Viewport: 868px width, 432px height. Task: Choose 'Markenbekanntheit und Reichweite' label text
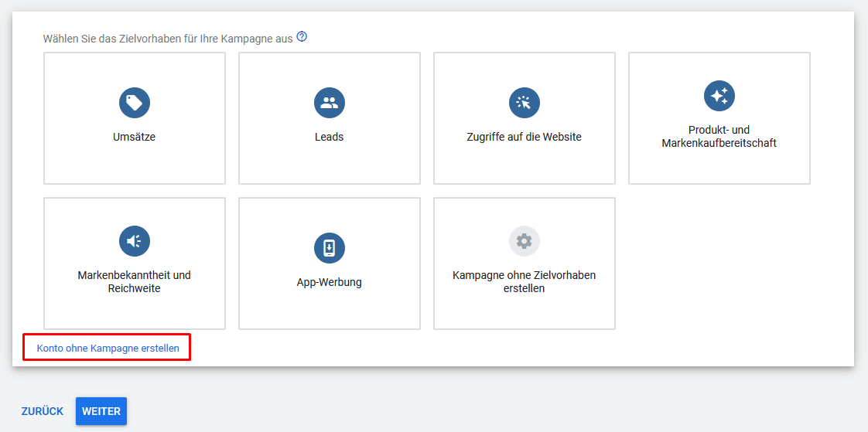coord(135,281)
